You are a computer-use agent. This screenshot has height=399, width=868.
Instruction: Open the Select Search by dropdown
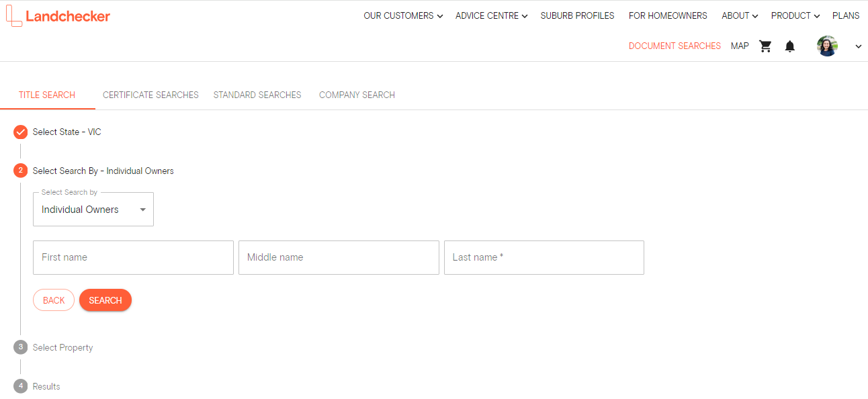(93, 210)
